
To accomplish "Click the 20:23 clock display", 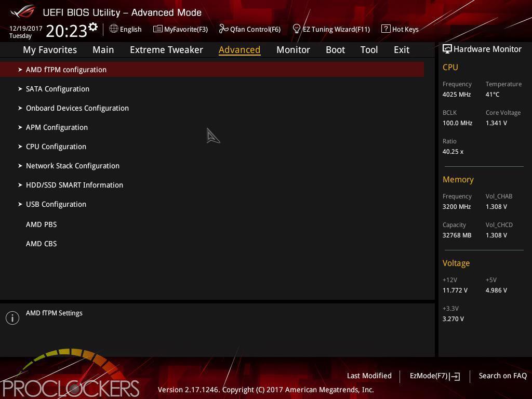I will pyautogui.click(x=66, y=31).
